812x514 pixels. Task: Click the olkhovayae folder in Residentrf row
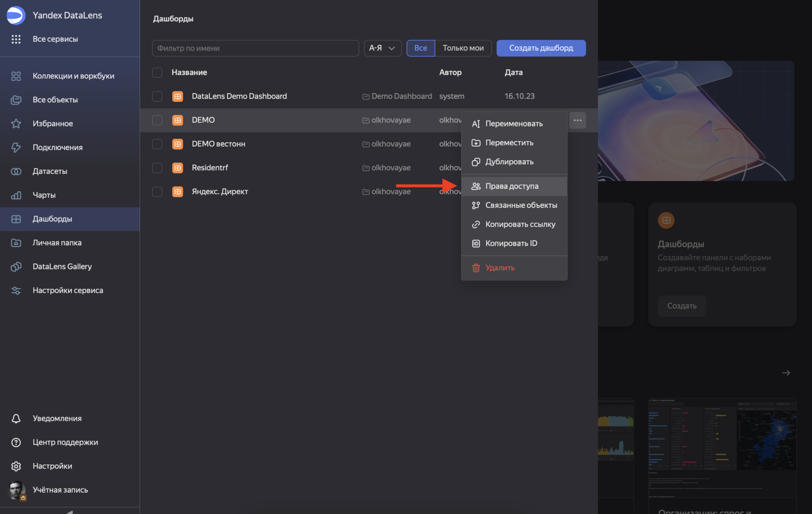(x=387, y=168)
